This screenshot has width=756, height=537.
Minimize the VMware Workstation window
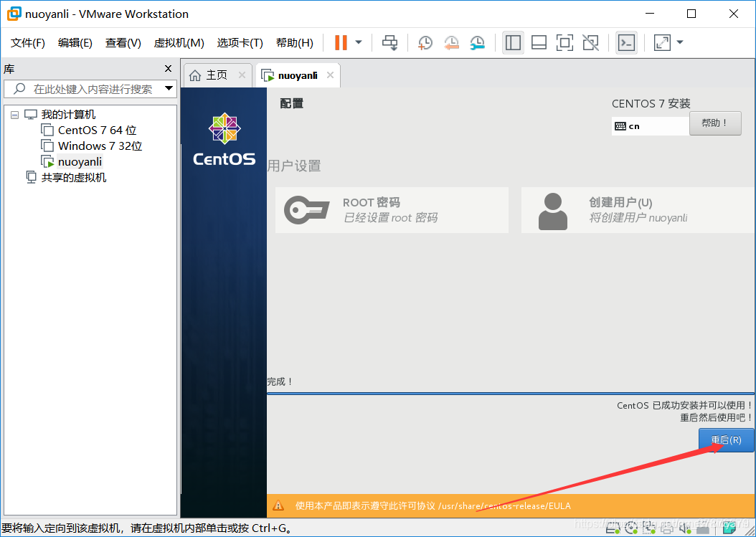(x=649, y=14)
